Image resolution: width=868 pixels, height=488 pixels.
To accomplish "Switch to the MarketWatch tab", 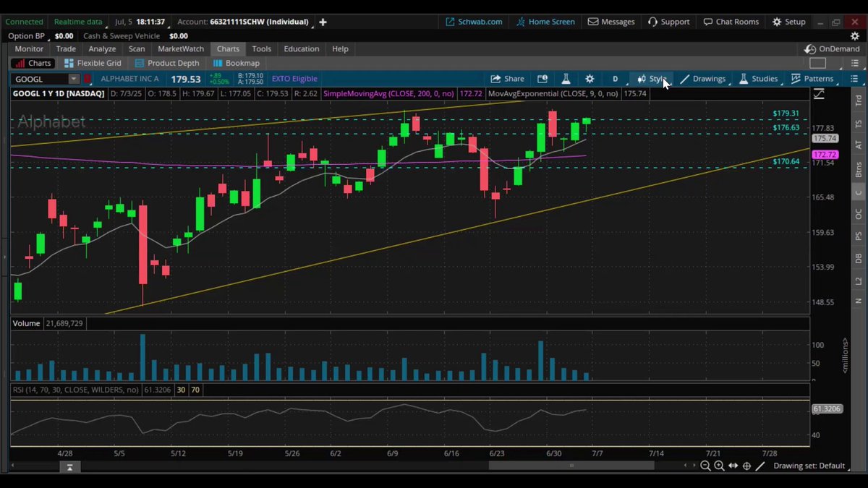I will pyautogui.click(x=181, y=48).
